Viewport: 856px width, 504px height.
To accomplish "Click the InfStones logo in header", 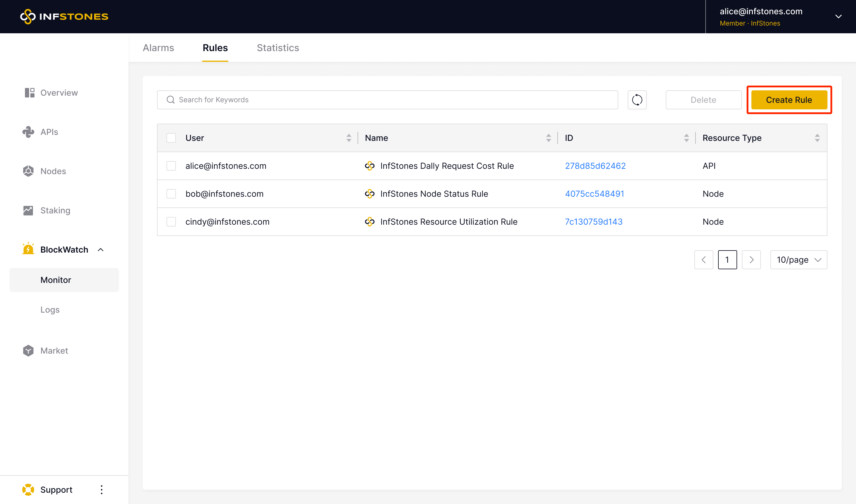I will [x=64, y=17].
